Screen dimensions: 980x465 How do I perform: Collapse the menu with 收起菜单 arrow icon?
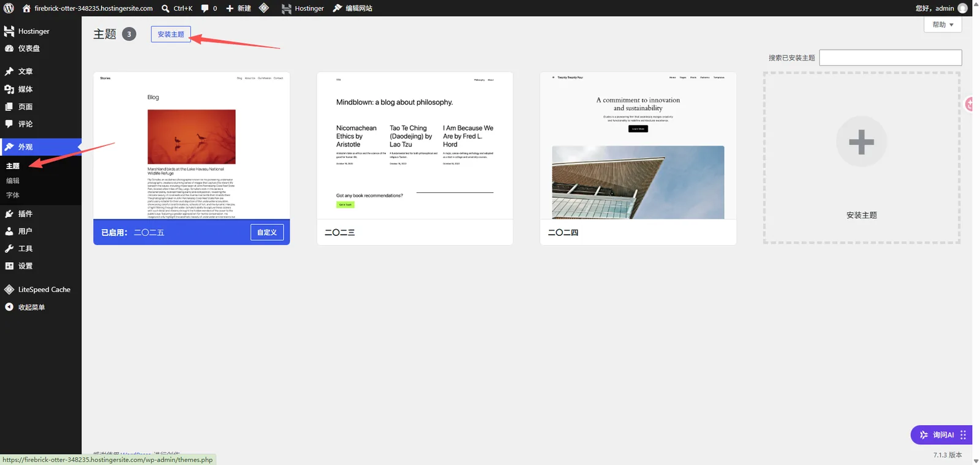9,307
